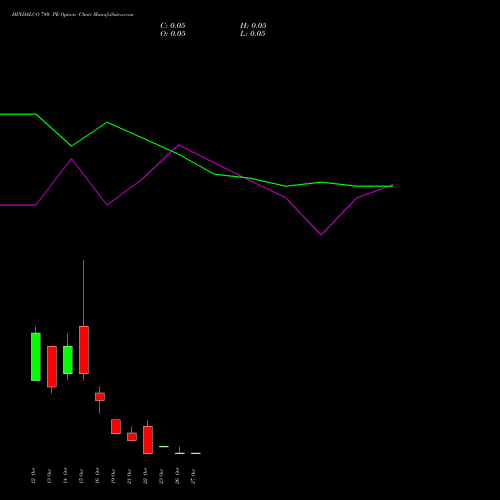Click the 23 Oct date label

point(161,476)
